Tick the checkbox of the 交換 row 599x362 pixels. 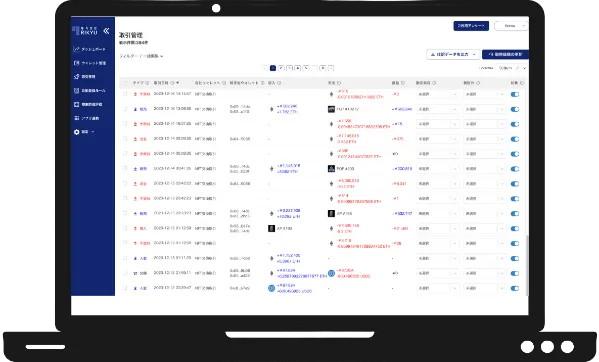coord(125,273)
